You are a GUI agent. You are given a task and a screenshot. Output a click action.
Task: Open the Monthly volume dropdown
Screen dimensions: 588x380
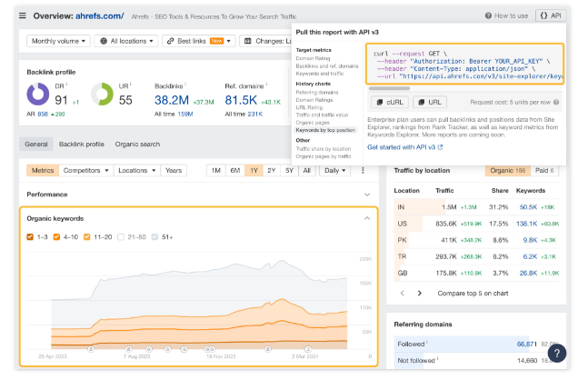click(56, 41)
